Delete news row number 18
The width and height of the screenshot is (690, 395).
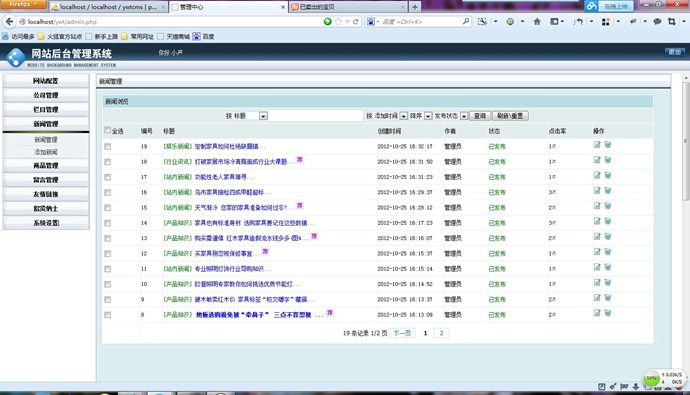608,160
